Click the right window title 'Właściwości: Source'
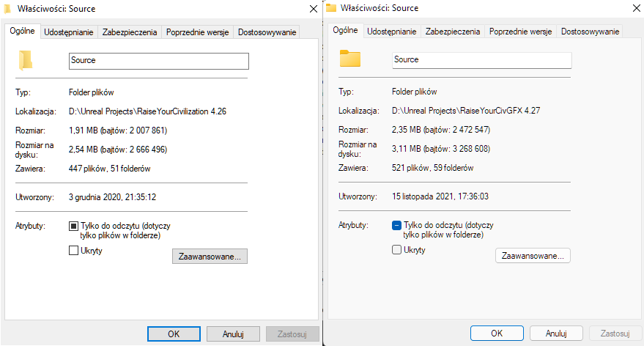 380,8
